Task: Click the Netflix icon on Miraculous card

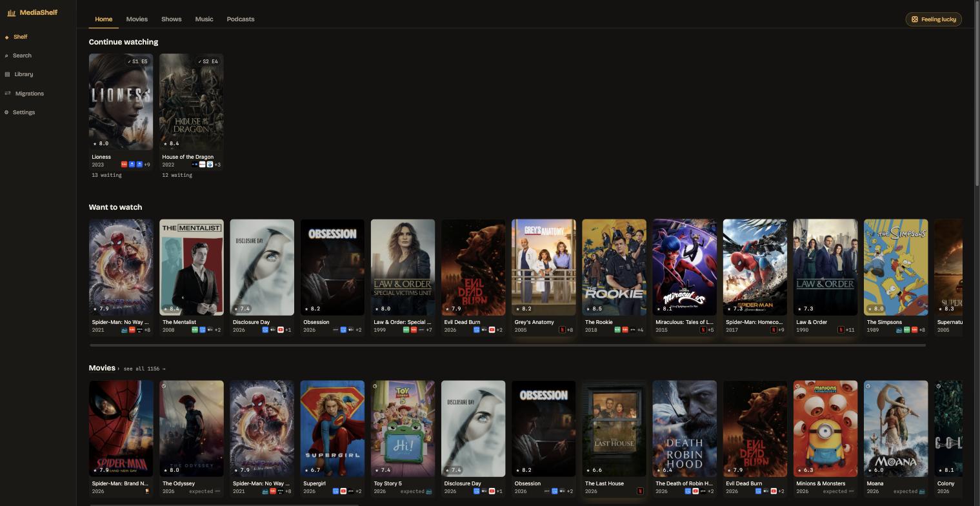Action: pos(703,330)
